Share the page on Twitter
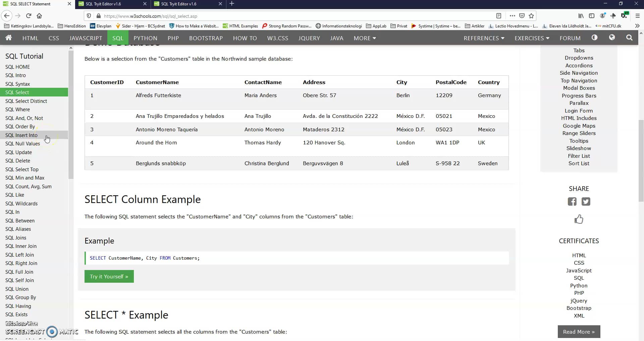The width and height of the screenshot is (644, 341). [586, 202]
